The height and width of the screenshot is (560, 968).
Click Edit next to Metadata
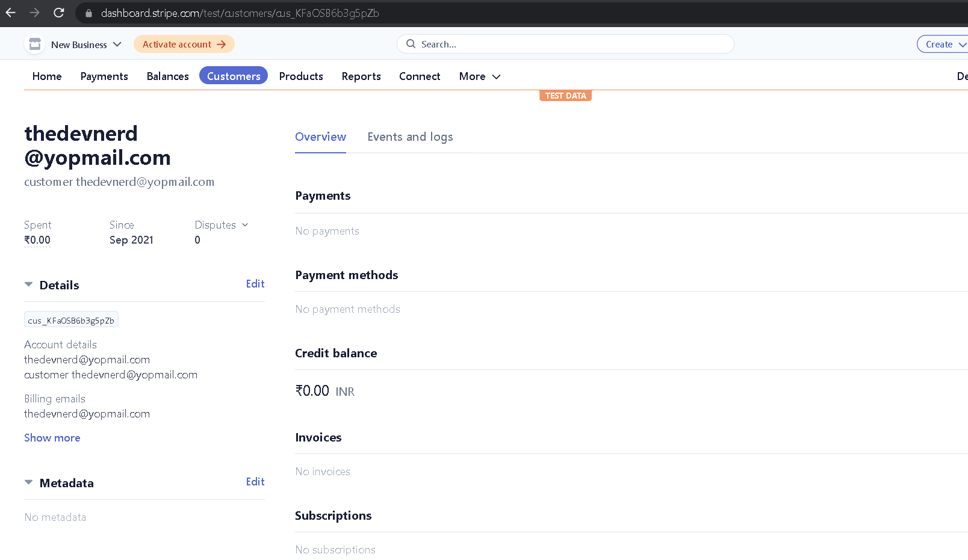[x=255, y=482]
